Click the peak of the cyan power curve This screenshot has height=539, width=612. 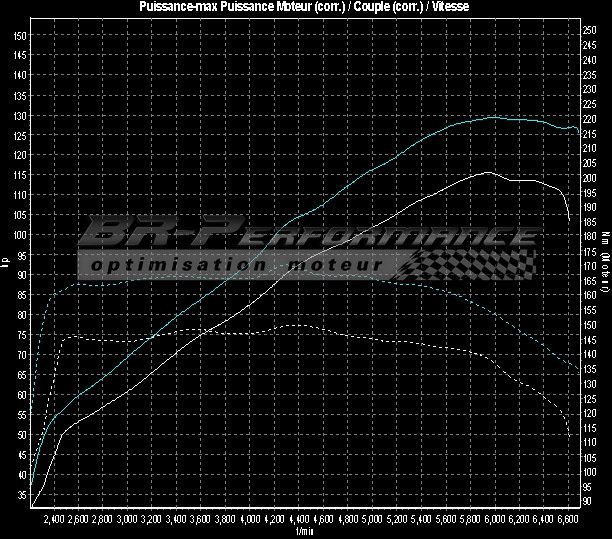click(x=492, y=117)
